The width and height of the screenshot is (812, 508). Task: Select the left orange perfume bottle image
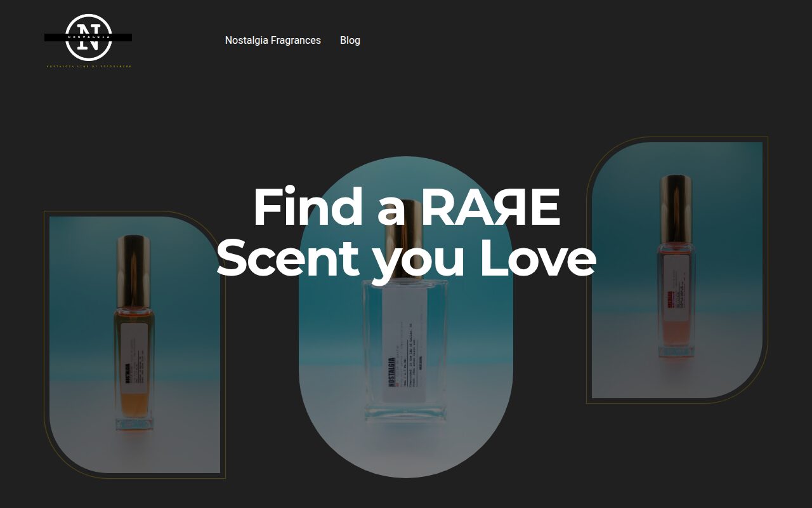pos(134,345)
